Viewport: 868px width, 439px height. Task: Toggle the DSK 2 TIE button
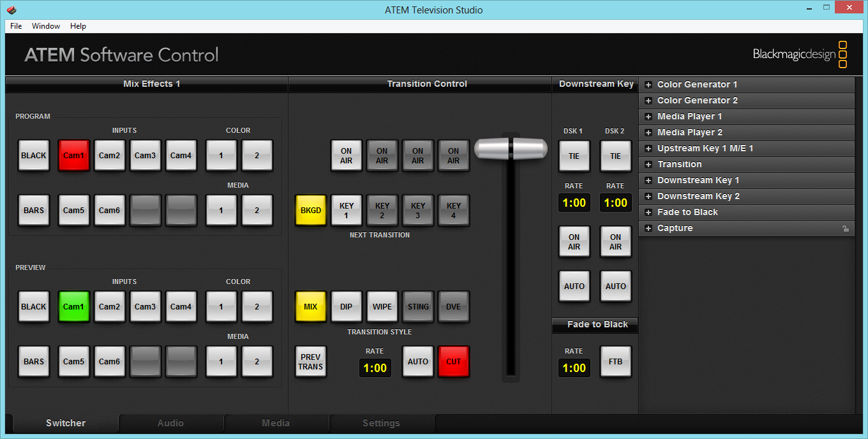(615, 156)
